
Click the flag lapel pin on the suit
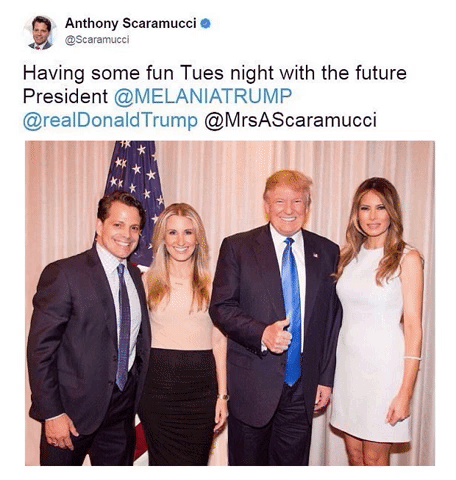(x=315, y=256)
